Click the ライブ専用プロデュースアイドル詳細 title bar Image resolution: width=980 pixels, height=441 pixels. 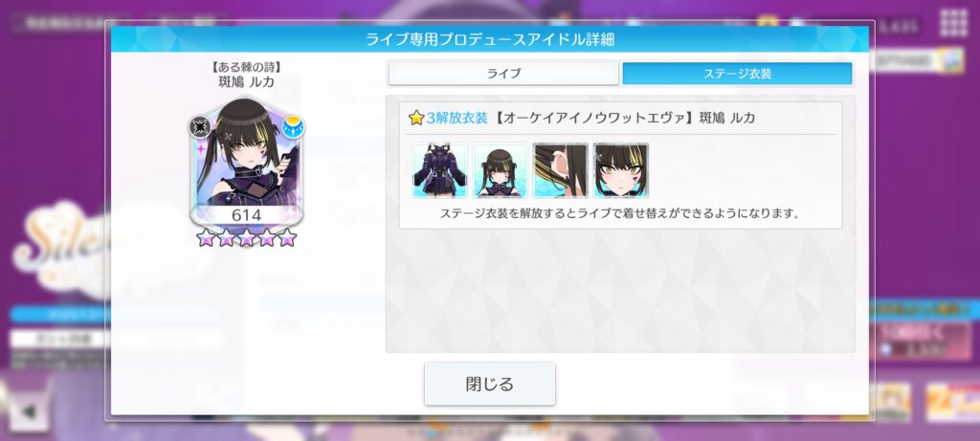(489, 39)
